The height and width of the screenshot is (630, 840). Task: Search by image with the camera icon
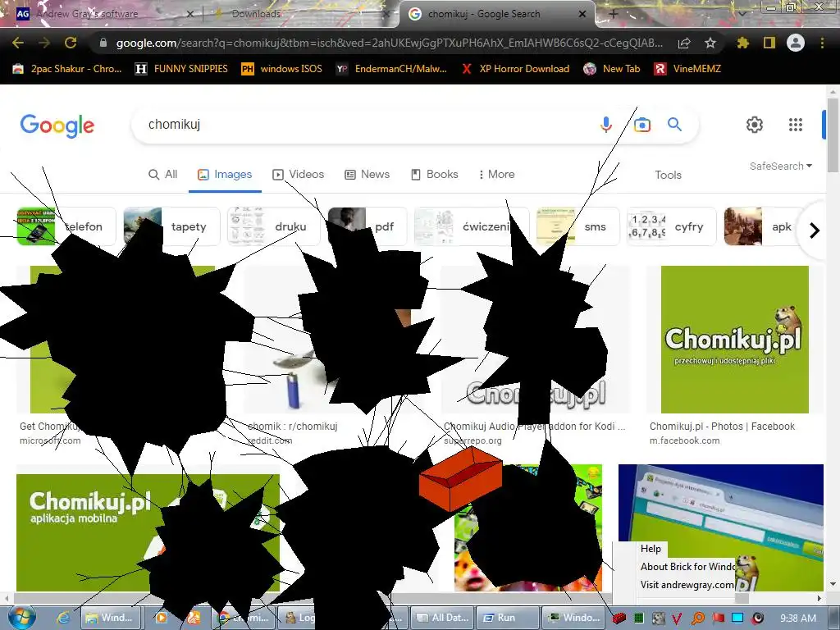point(641,125)
